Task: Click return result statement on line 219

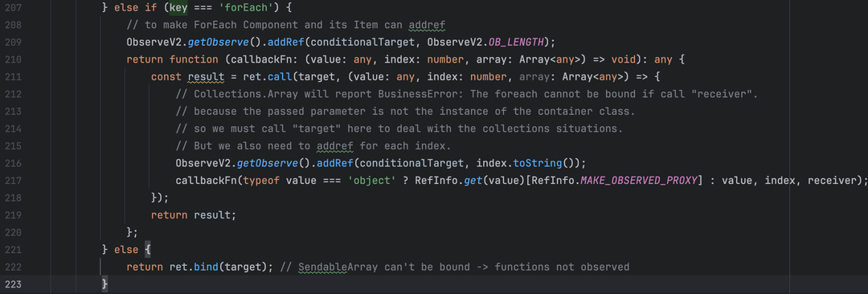Action: pos(193,214)
